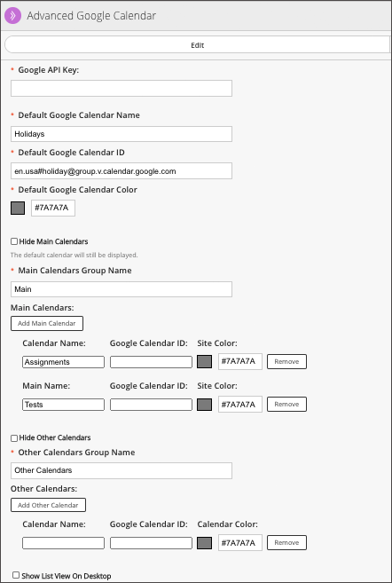Enable Hide Other Calendars checkbox
Viewport: 392px width, 583px height.
(14, 438)
